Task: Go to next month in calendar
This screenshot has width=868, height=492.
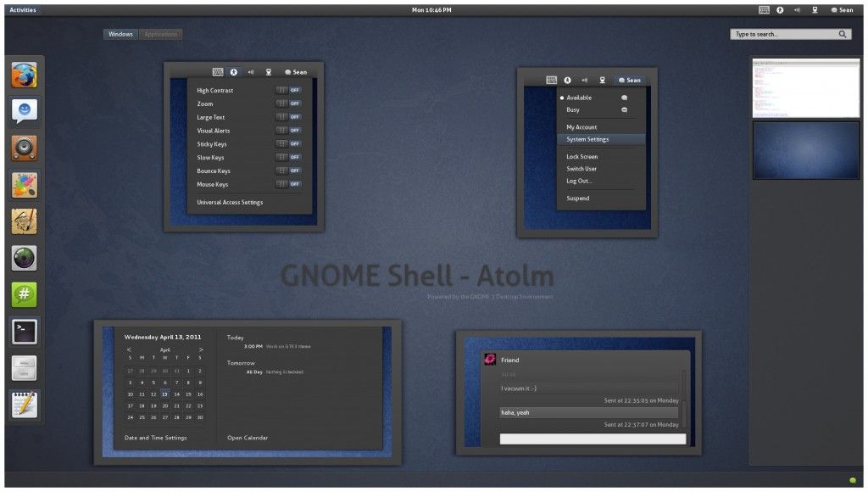Action: click(x=200, y=349)
